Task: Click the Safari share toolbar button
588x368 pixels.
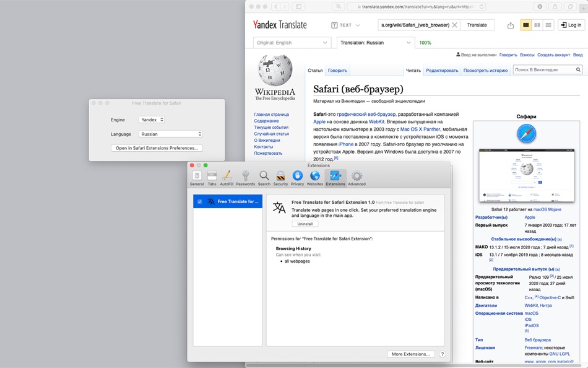Action: tap(555, 6)
